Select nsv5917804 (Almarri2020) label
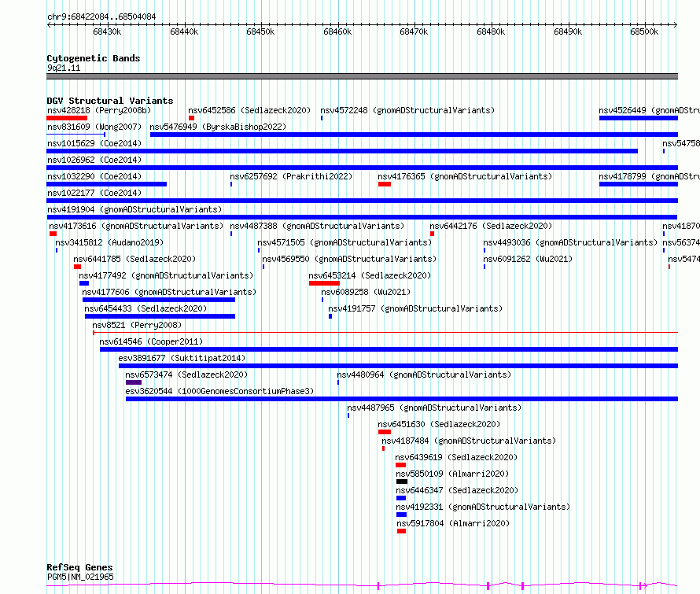The image size is (700, 594). (x=453, y=523)
